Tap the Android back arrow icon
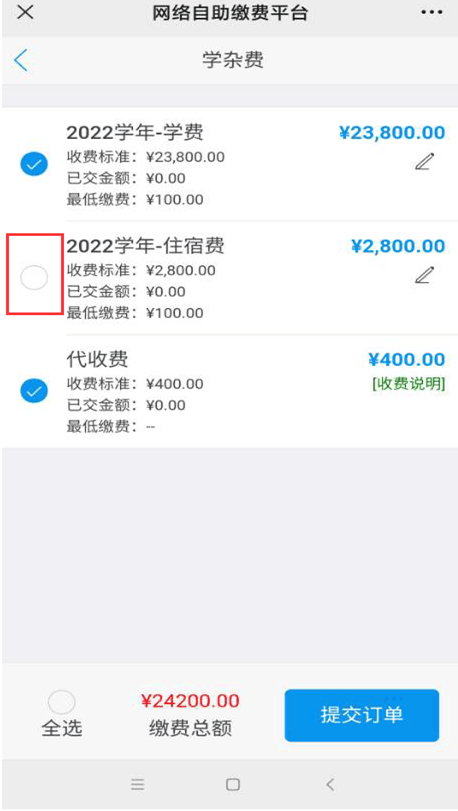Screen dimensions: 458x811 point(330,784)
